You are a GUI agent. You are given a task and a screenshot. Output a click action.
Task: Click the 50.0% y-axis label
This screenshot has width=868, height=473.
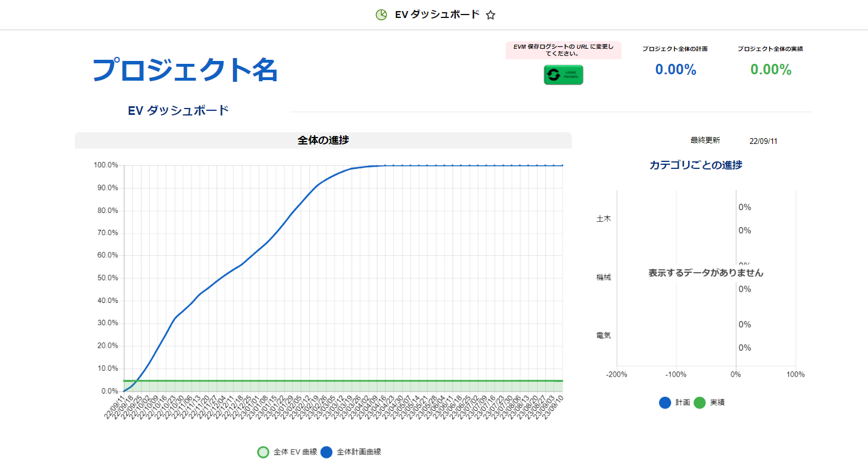pyautogui.click(x=107, y=278)
